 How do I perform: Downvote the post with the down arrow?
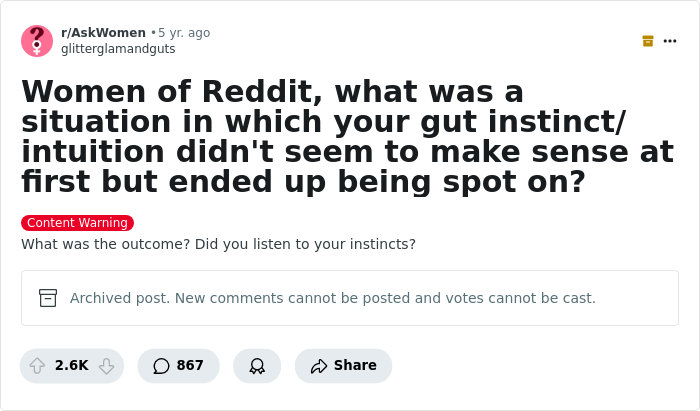[x=106, y=366]
